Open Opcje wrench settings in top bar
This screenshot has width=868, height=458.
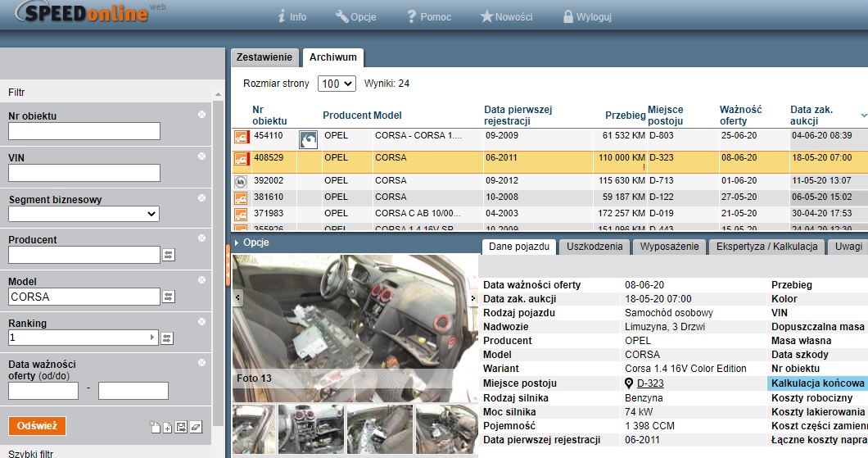tap(341, 16)
